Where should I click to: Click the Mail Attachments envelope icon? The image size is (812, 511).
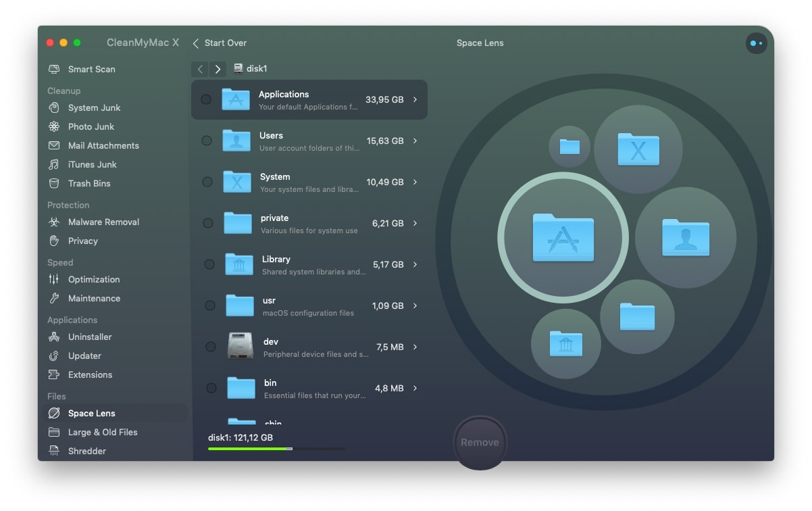[x=54, y=145]
